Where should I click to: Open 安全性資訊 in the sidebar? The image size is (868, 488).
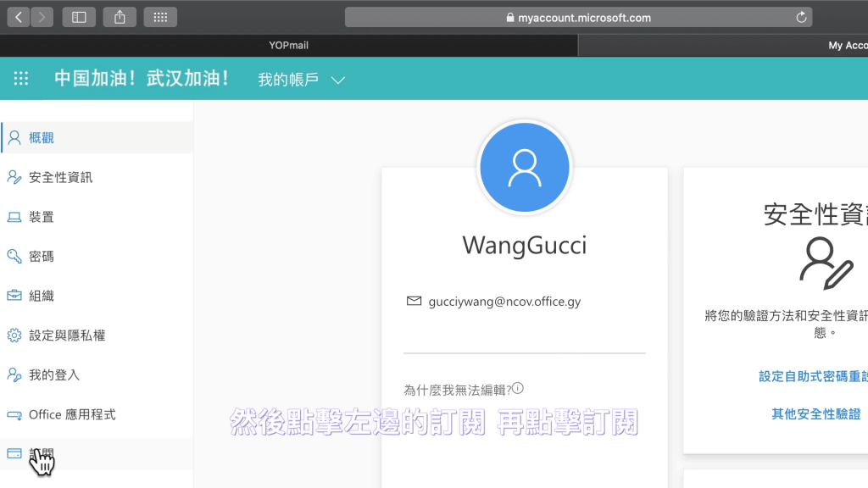tap(97, 177)
